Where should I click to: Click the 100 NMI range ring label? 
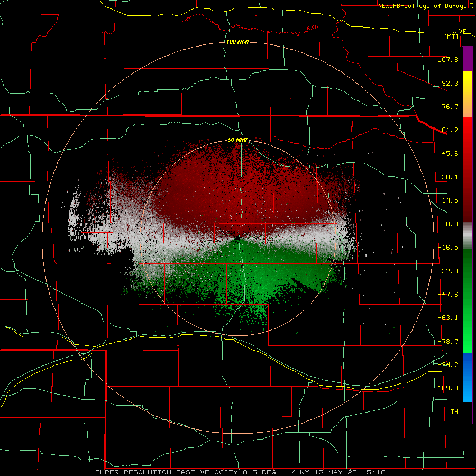pyautogui.click(x=237, y=42)
